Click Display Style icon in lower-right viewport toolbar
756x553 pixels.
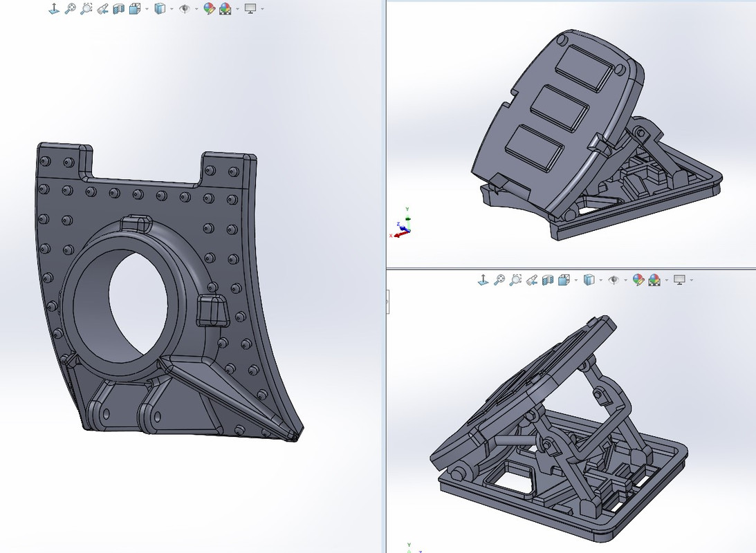click(x=589, y=280)
